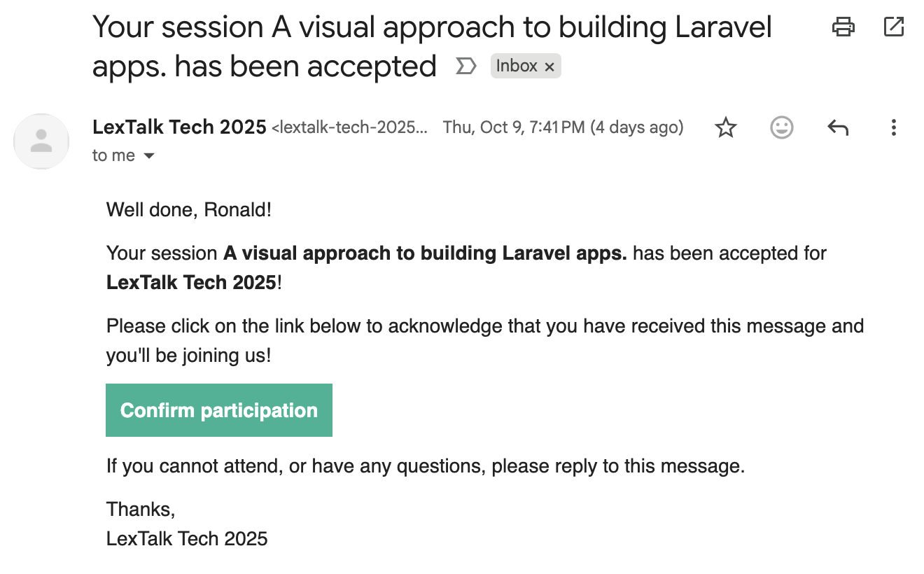Click the LexTalk Tech 2025 signature line
Image resolution: width=924 pixels, height=574 pixels.
point(187,538)
